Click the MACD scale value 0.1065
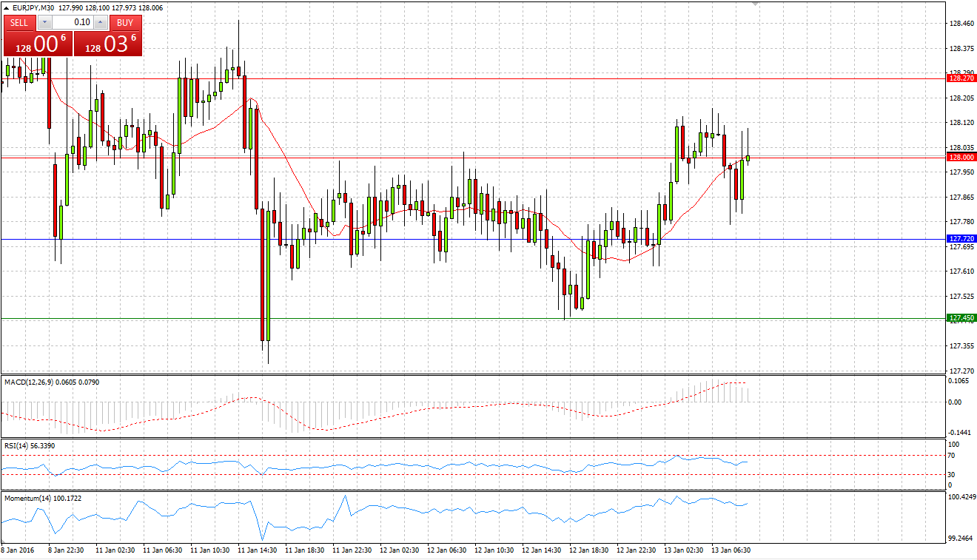 960,382
